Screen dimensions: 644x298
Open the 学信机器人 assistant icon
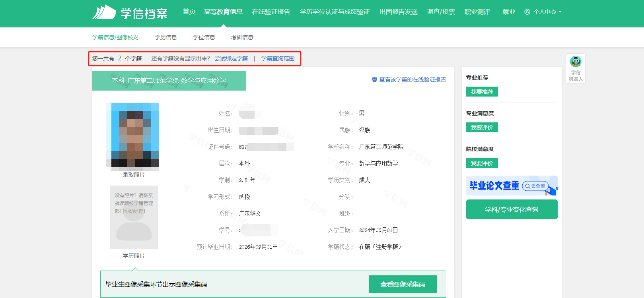[x=576, y=68]
